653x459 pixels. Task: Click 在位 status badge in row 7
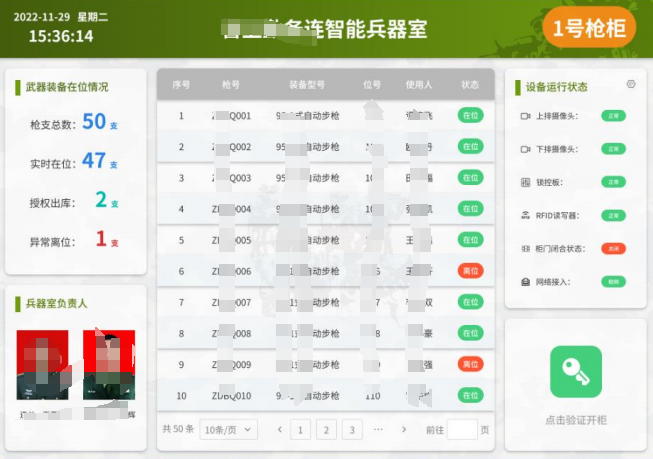click(471, 302)
